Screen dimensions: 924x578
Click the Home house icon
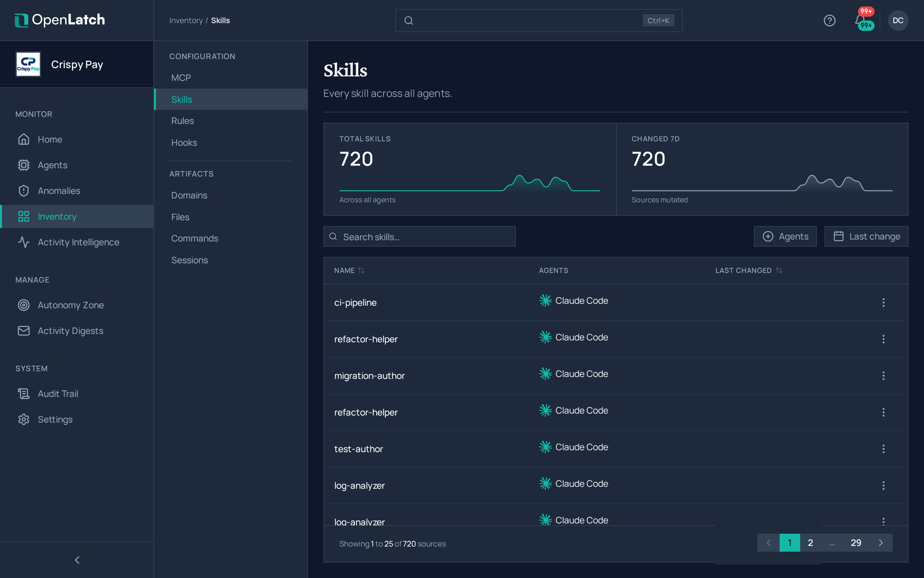(x=24, y=139)
